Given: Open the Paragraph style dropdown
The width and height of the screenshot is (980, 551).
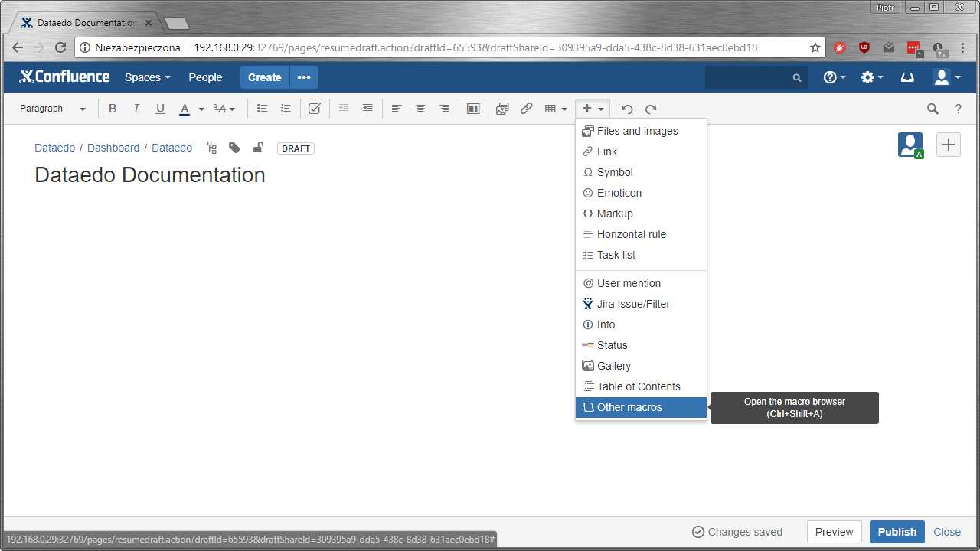Looking at the screenshot, I should (50, 108).
